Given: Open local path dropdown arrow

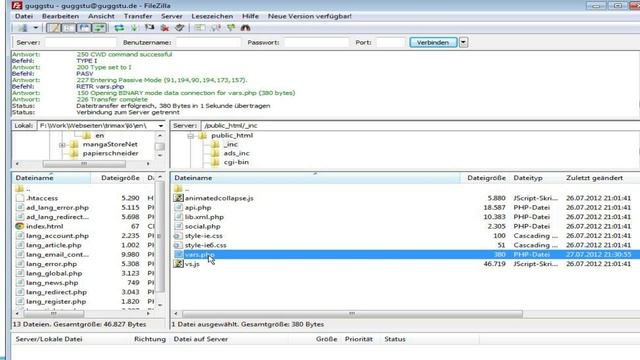Looking at the screenshot, I should click(160, 126).
